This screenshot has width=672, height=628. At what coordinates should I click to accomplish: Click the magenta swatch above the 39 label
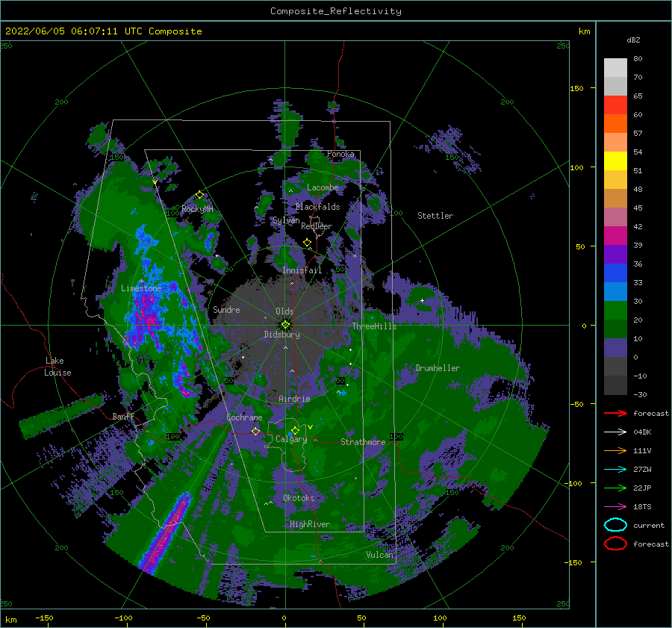tap(615, 236)
